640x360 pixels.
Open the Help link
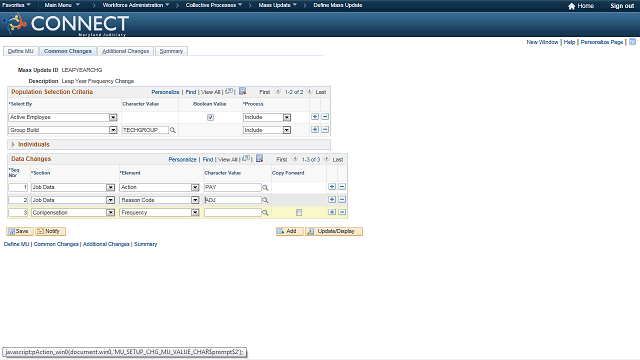click(569, 42)
